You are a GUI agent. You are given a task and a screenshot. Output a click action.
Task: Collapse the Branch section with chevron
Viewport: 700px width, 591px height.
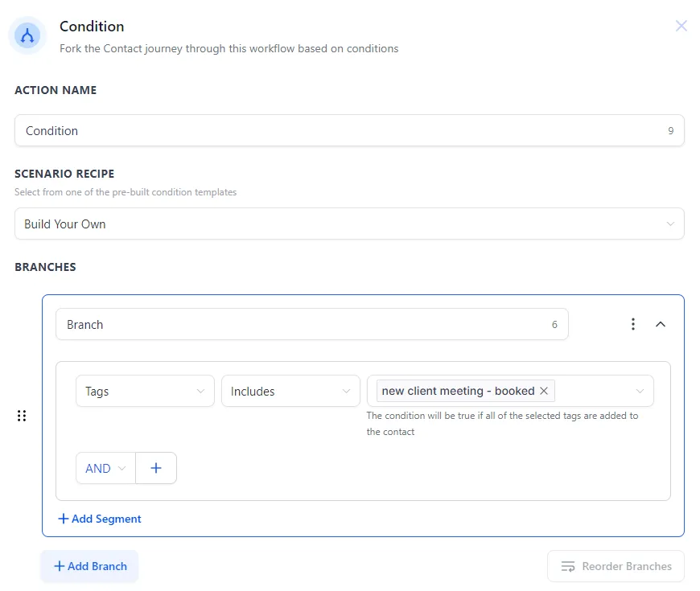point(661,324)
